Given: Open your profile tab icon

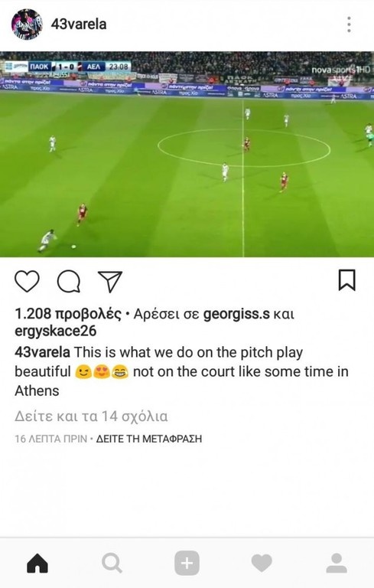Looking at the screenshot, I should pyautogui.click(x=337, y=563).
